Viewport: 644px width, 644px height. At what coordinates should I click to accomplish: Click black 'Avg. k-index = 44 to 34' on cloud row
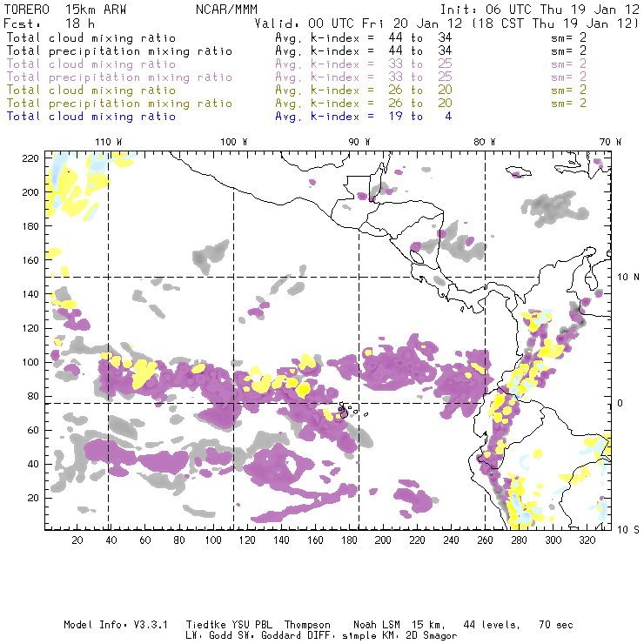pos(364,37)
